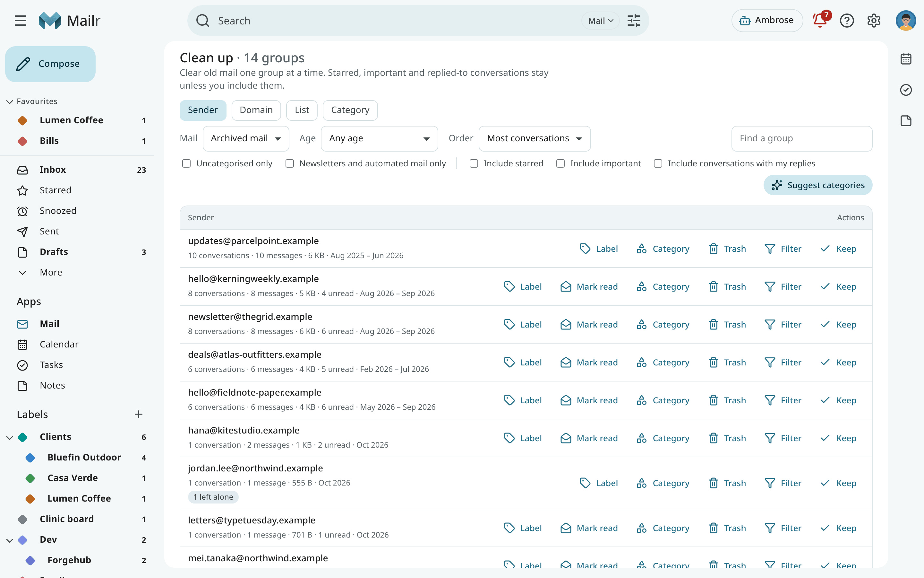
Task: Open tasks side panel checkmark icon
Action: (x=906, y=90)
